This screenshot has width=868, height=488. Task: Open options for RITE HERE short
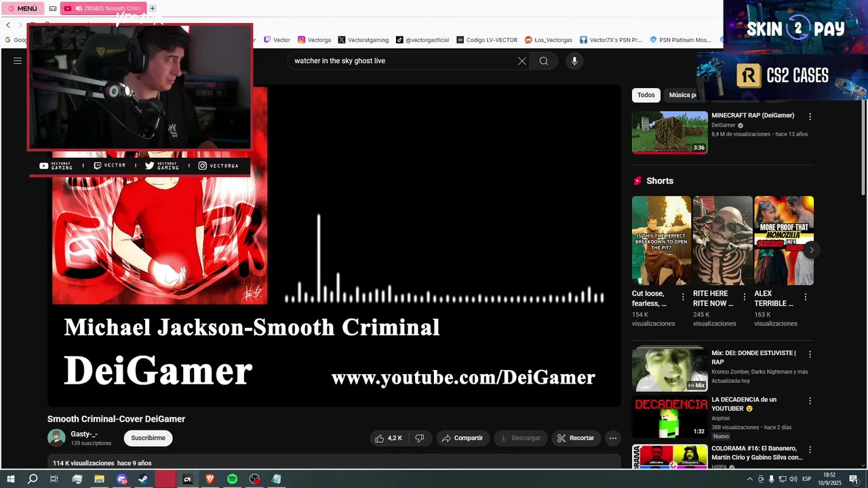click(x=745, y=297)
